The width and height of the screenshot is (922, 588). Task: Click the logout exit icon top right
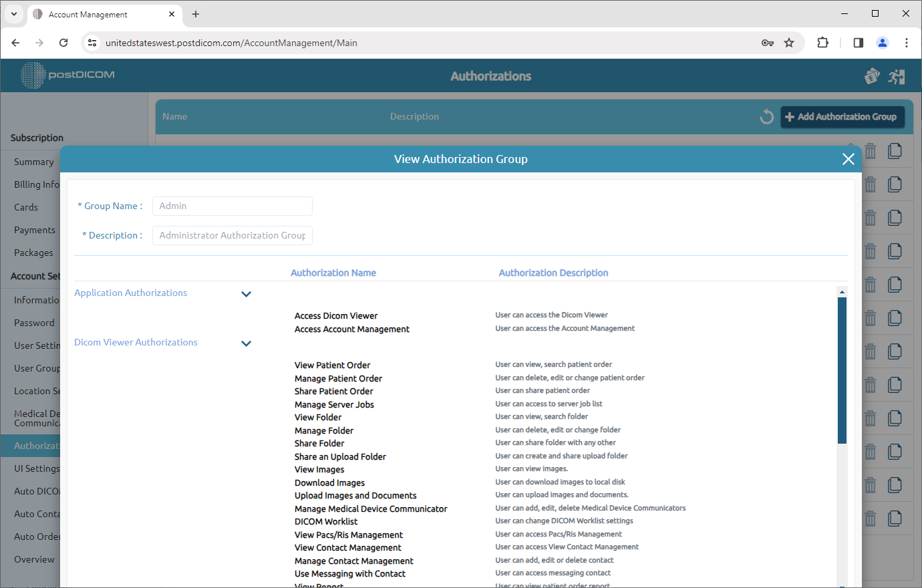(x=897, y=76)
